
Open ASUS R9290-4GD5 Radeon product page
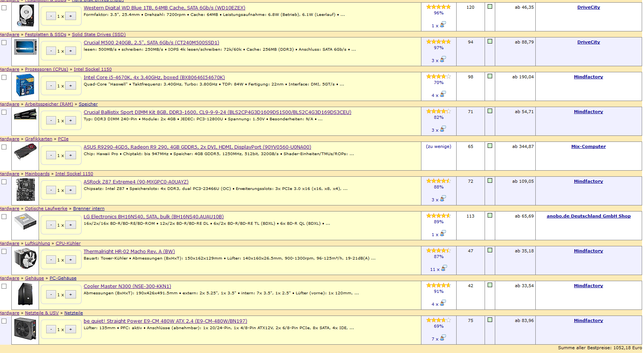pyautogui.click(x=197, y=147)
